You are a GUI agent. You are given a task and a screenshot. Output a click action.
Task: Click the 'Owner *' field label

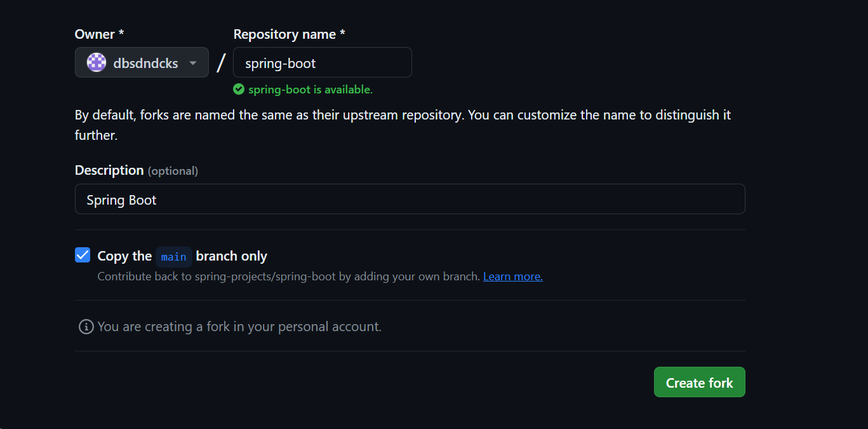pyautogui.click(x=99, y=34)
